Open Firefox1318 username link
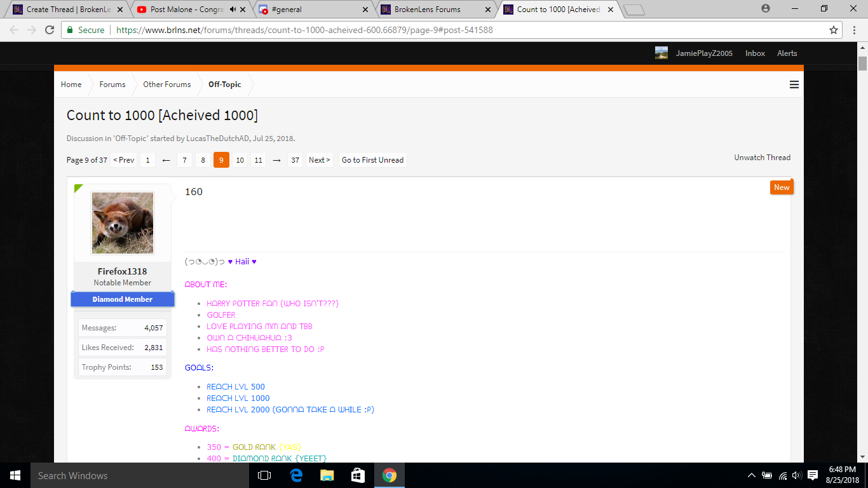Viewport: 868px width, 488px height. point(122,271)
